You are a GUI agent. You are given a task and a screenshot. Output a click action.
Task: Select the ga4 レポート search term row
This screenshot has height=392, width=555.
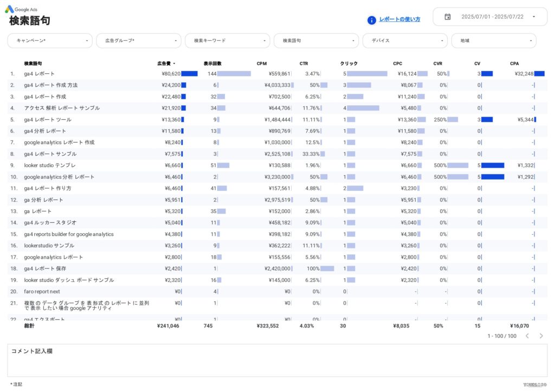click(x=41, y=74)
